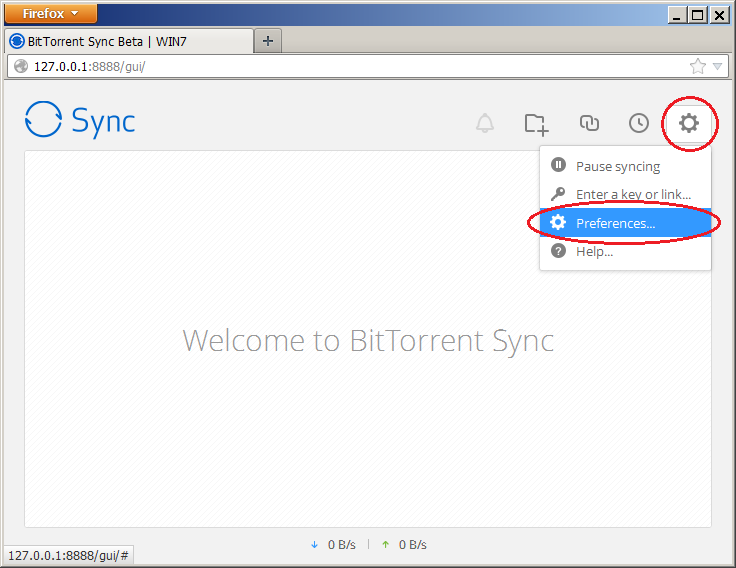This screenshot has width=736, height=568.
Task: Open Help... from the gear menu
Action: pyautogui.click(x=594, y=252)
